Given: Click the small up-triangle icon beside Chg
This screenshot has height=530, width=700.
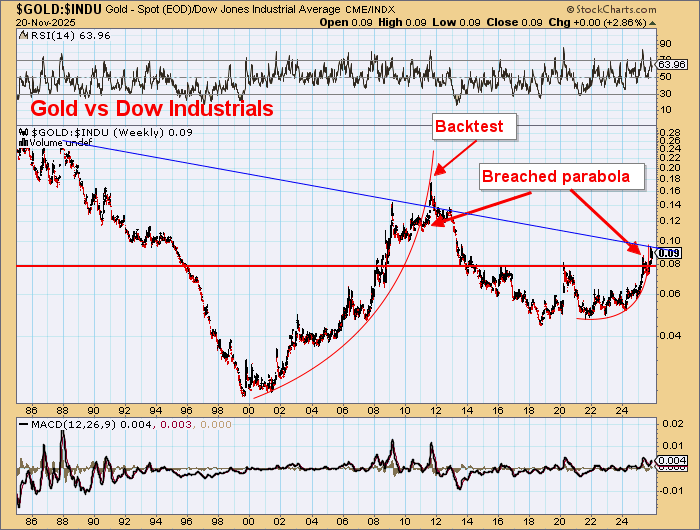Looking at the screenshot, I should (x=652, y=23).
